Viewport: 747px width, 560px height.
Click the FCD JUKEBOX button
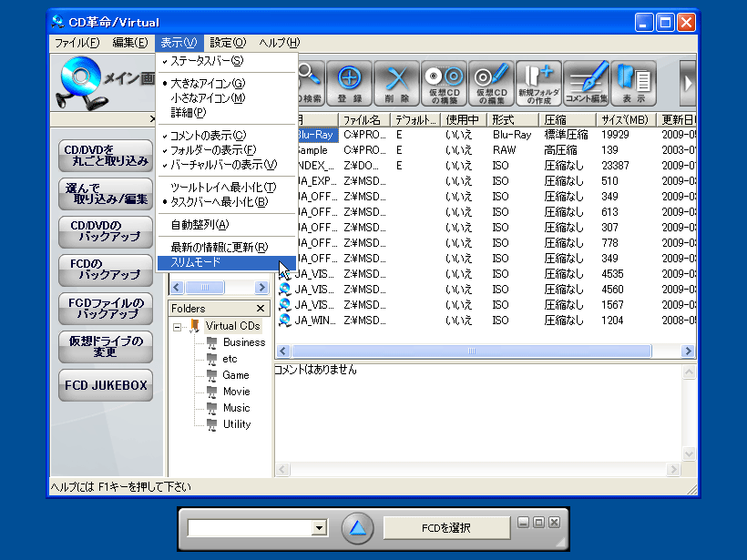coord(106,385)
